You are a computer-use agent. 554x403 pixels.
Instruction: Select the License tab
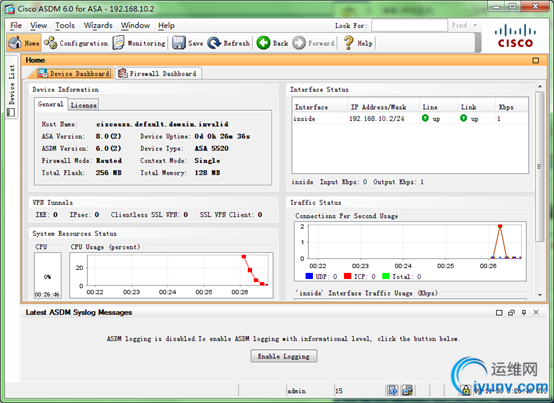pyautogui.click(x=83, y=105)
